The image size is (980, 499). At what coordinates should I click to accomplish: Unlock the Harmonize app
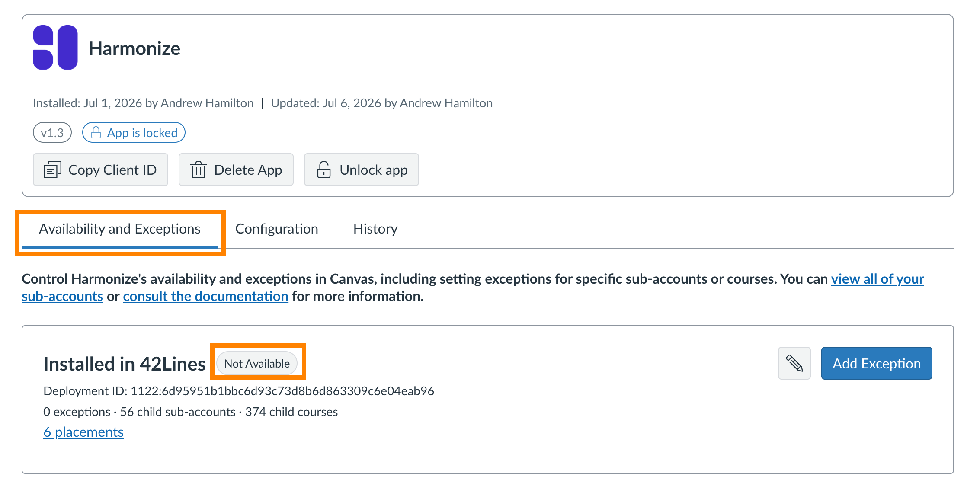[361, 170]
